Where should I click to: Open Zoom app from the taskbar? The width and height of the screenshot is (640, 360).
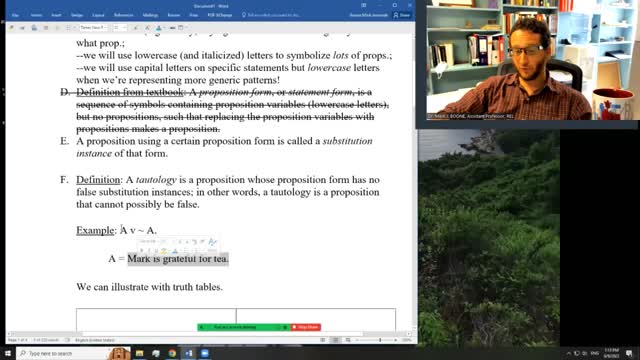(205, 353)
